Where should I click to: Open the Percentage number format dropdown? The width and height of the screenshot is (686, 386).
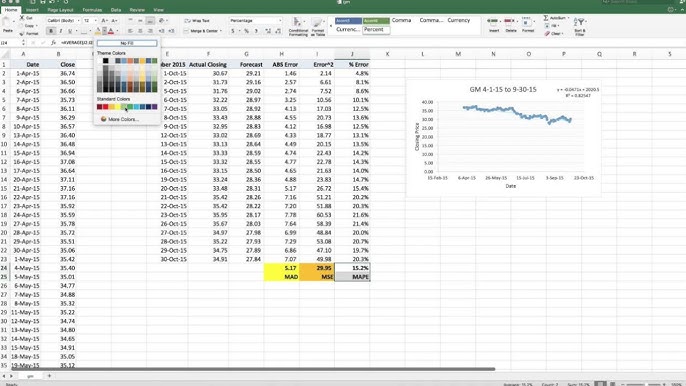tap(280, 21)
